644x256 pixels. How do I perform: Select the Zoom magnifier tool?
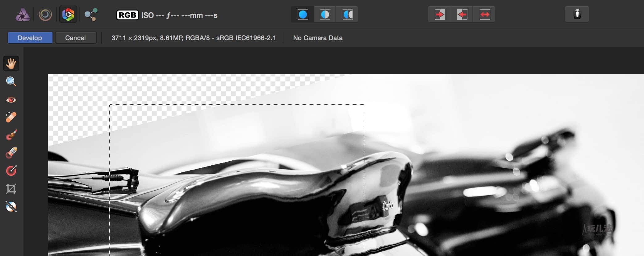pos(11,81)
